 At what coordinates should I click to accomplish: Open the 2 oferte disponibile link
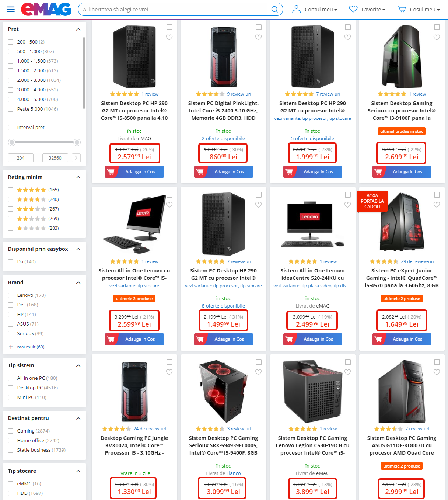(223, 139)
